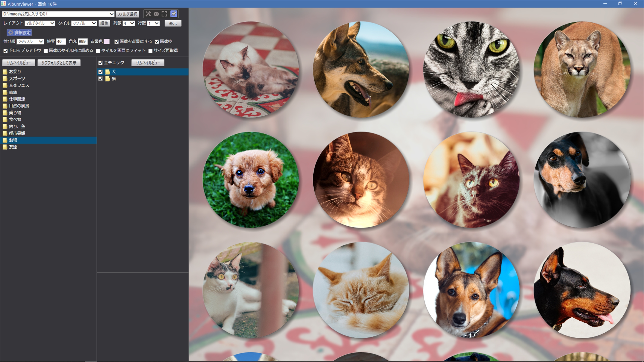Select the 犬 subfolder icon
The image size is (644, 362).
point(108,72)
